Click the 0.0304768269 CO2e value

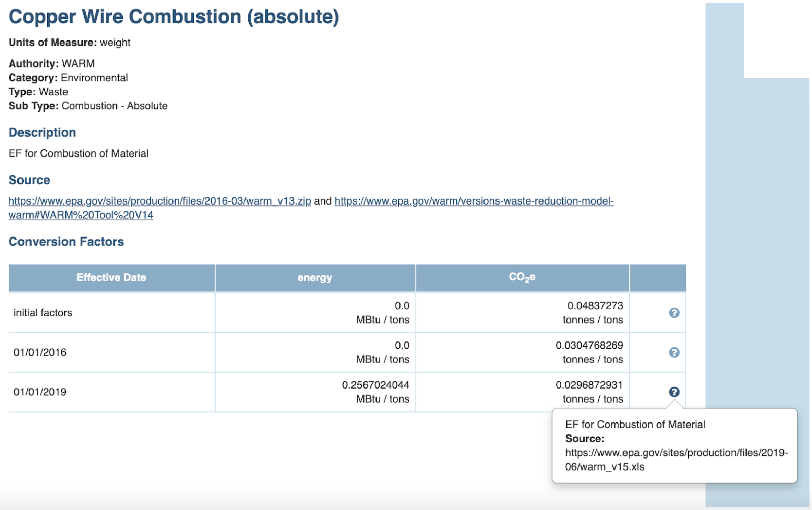[x=589, y=345]
